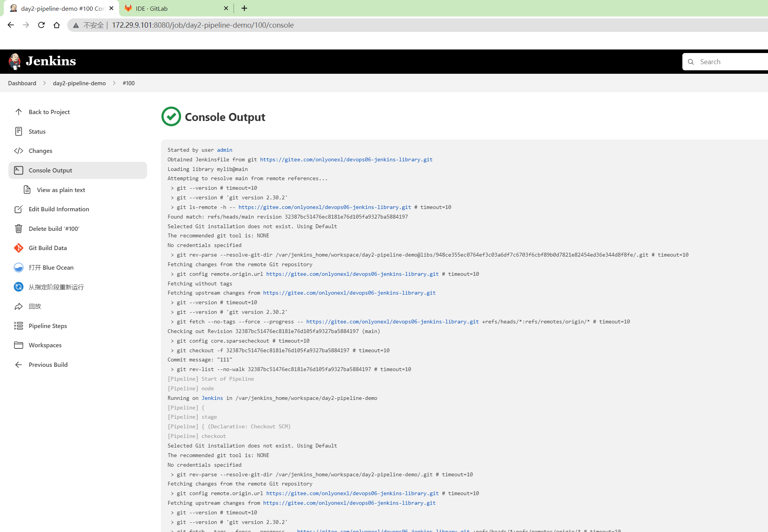Click '[Pipeline] Start of Pipeline' log line
The height and width of the screenshot is (532, 768).
point(210,379)
